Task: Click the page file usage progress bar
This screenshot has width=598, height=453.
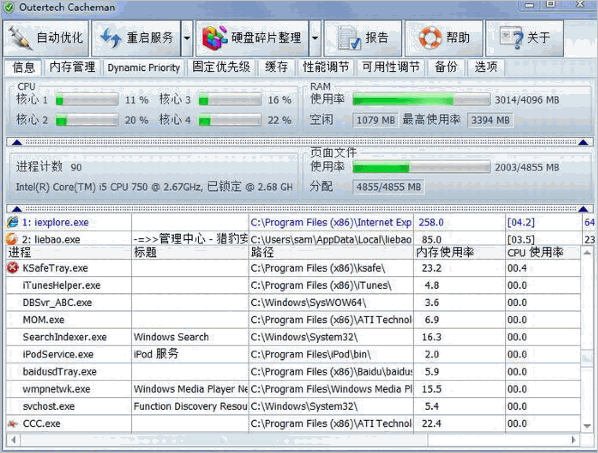Action: (x=421, y=167)
